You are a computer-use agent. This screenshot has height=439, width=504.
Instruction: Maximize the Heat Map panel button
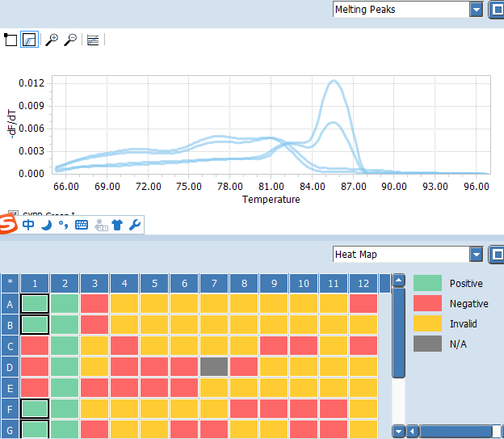tap(497, 255)
